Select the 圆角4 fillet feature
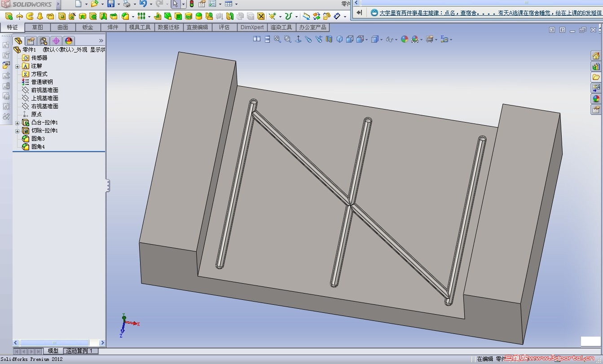The height and width of the screenshot is (364, 603). (38, 147)
